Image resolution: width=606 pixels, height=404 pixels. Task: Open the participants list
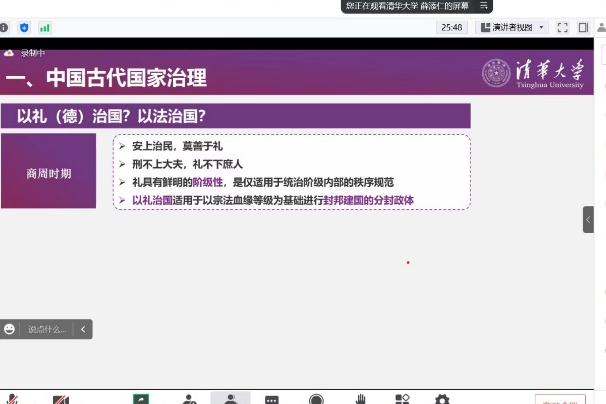pos(231,398)
